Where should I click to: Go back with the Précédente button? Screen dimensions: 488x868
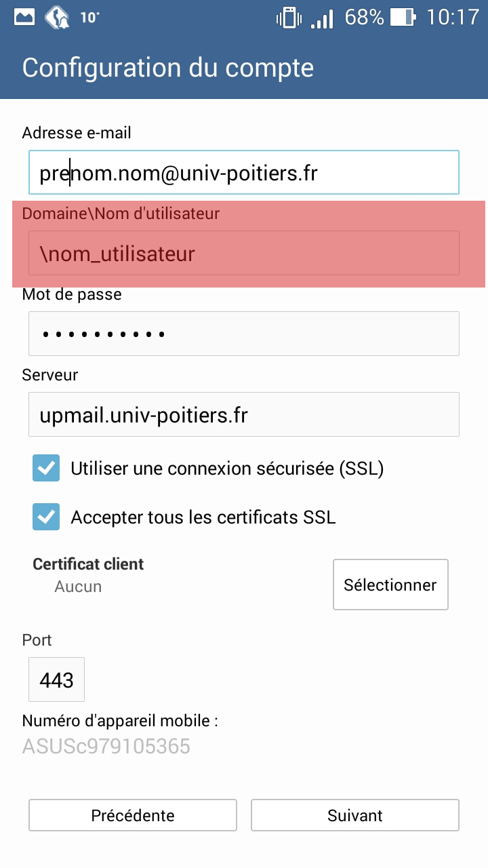point(133,815)
